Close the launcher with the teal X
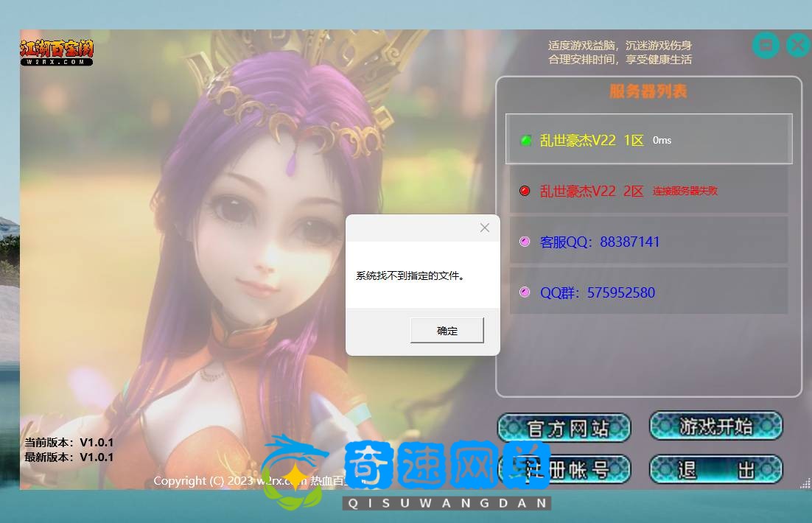Screen dimensions: 812x523 coord(797,46)
